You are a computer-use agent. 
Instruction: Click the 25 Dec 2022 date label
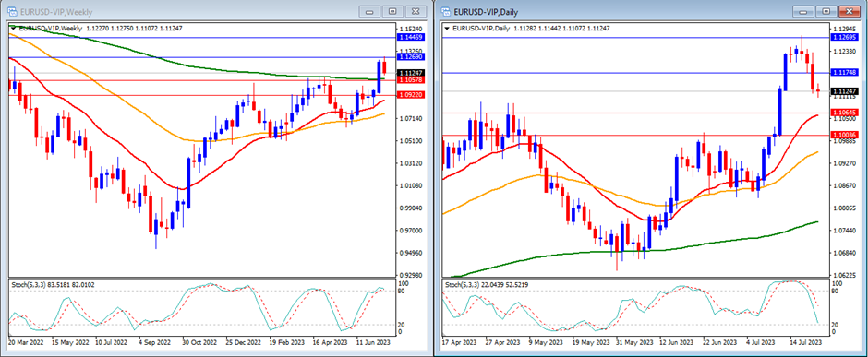click(243, 342)
